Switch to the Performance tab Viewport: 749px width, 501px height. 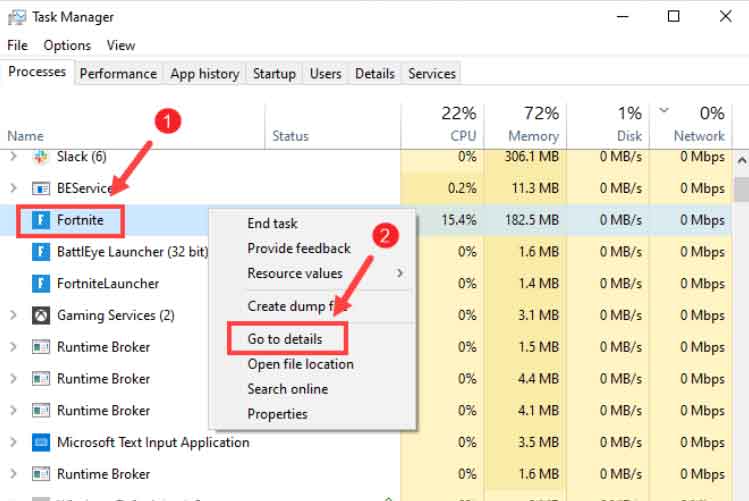118,74
